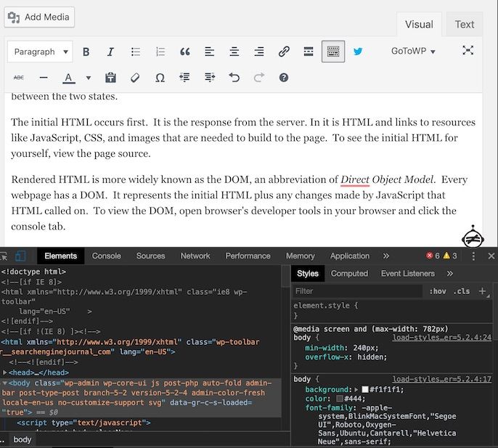Toggle Paste as text

[x=110, y=78]
